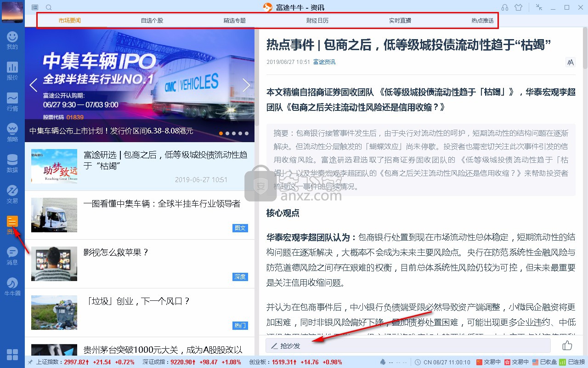Switch to 财经日历 tab
This screenshot has width=588, height=368.
point(317,21)
